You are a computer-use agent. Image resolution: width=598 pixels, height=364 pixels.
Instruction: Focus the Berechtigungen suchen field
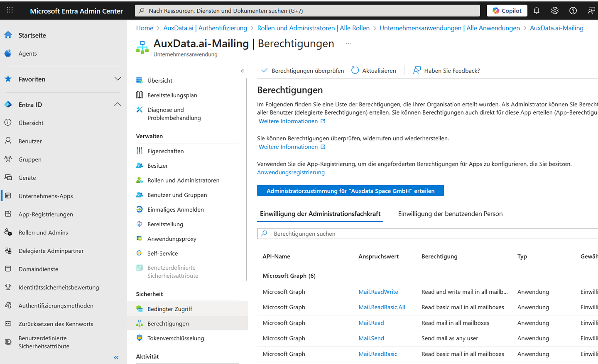pyautogui.click(x=427, y=234)
